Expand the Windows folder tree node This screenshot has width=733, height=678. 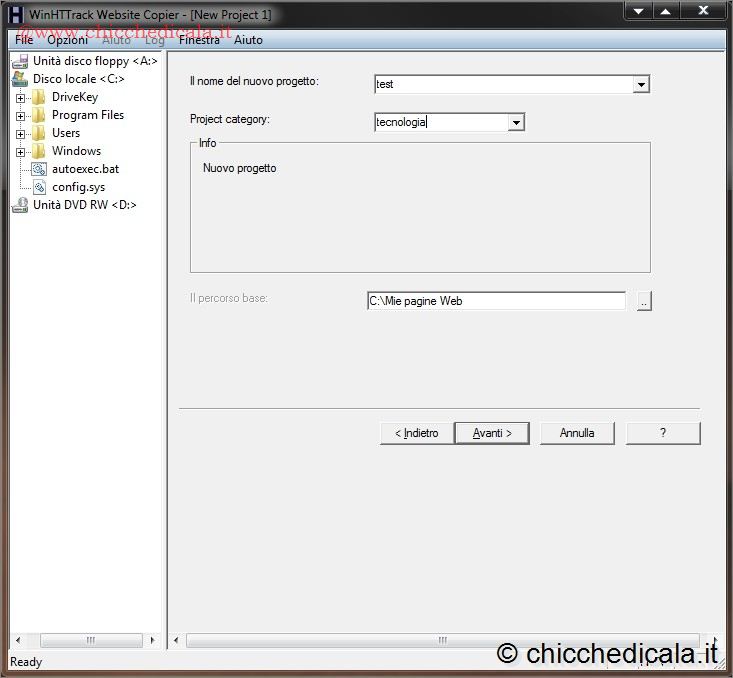[20, 152]
